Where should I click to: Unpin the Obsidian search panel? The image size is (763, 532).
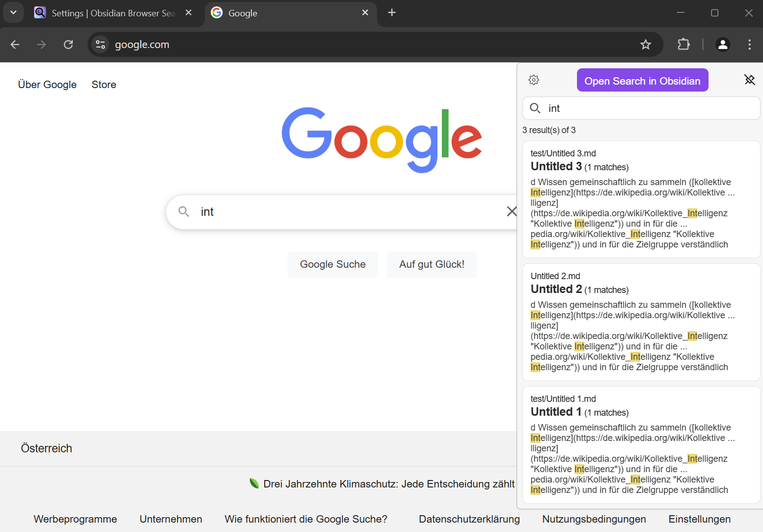click(750, 80)
